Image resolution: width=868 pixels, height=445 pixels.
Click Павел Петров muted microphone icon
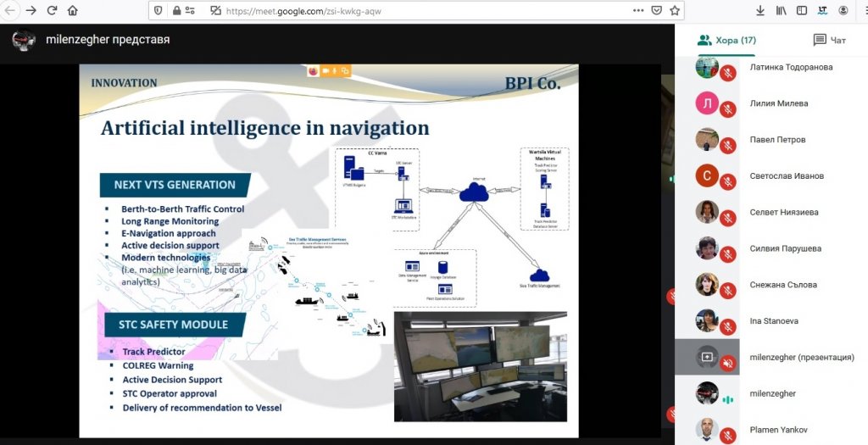point(728,146)
